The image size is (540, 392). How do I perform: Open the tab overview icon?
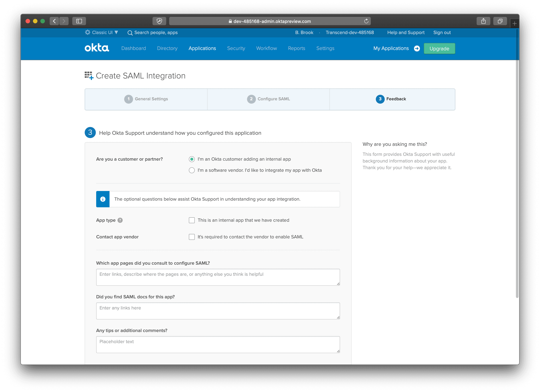(x=500, y=21)
